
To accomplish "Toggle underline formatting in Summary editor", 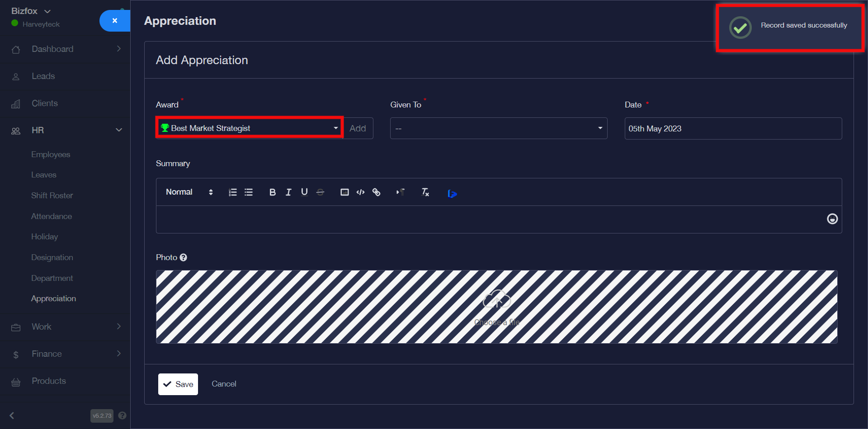I will pos(304,192).
